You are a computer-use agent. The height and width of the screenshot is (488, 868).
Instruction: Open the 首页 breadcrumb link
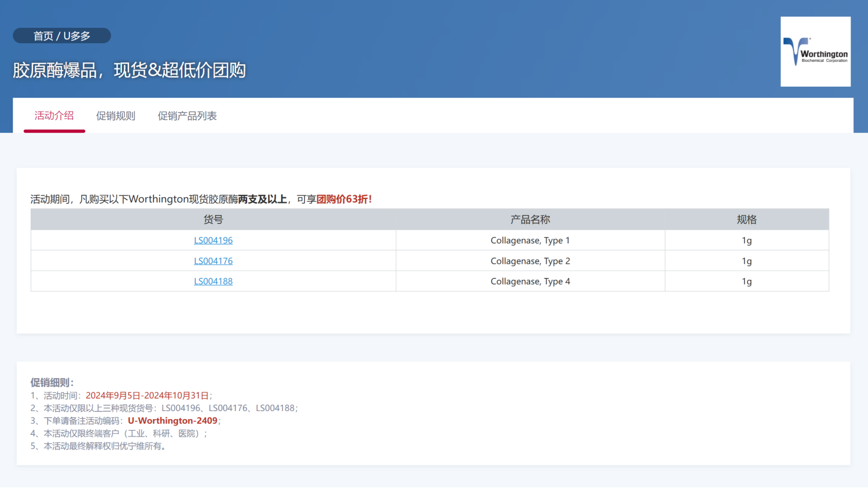pyautogui.click(x=43, y=36)
